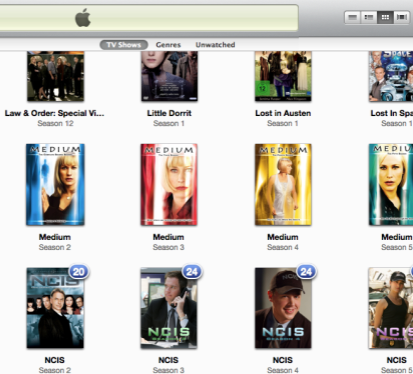Click 'Season 2' under NCIS

pyautogui.click(x=55, y=370)
